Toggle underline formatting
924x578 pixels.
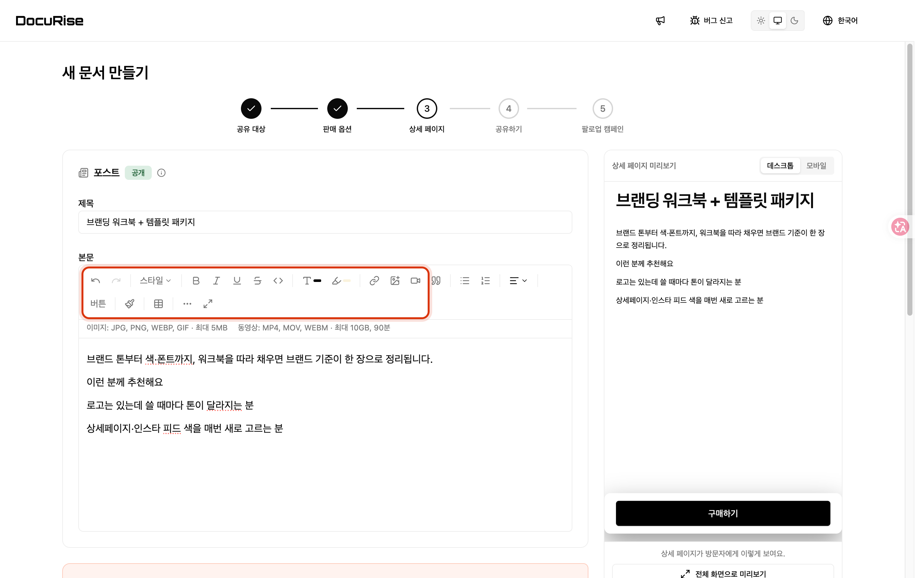pos(237,281)
